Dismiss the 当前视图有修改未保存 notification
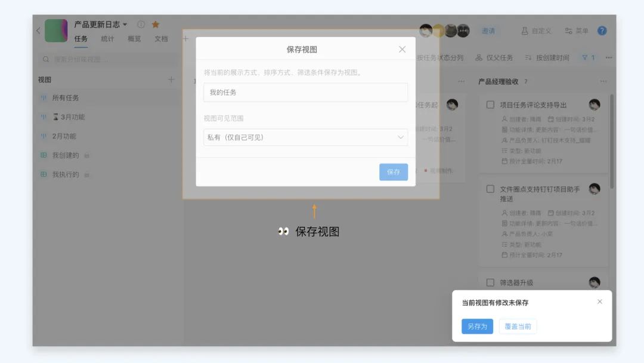 (600, 302)
